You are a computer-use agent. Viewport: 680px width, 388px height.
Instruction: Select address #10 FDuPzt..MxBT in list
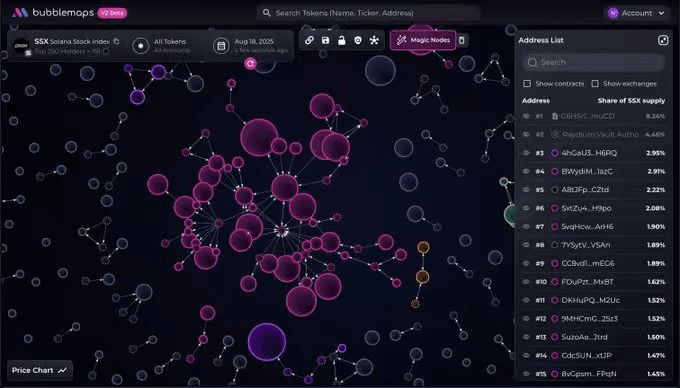593,282
